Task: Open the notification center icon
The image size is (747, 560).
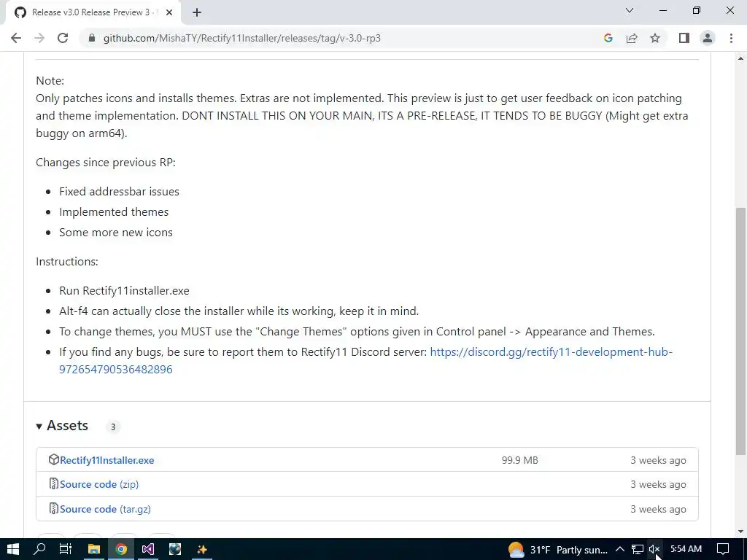Action: (723, 550)
